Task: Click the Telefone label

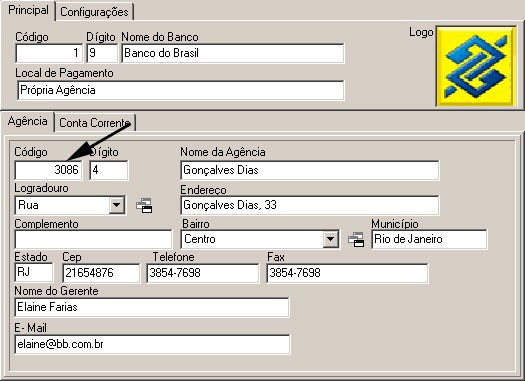Action: coord(173,257)
